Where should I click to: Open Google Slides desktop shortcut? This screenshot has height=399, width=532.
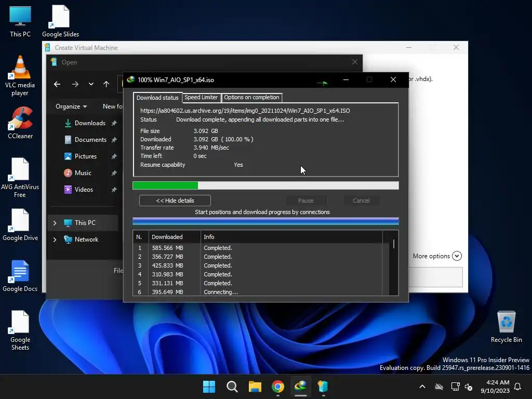[x=60, y=21]
